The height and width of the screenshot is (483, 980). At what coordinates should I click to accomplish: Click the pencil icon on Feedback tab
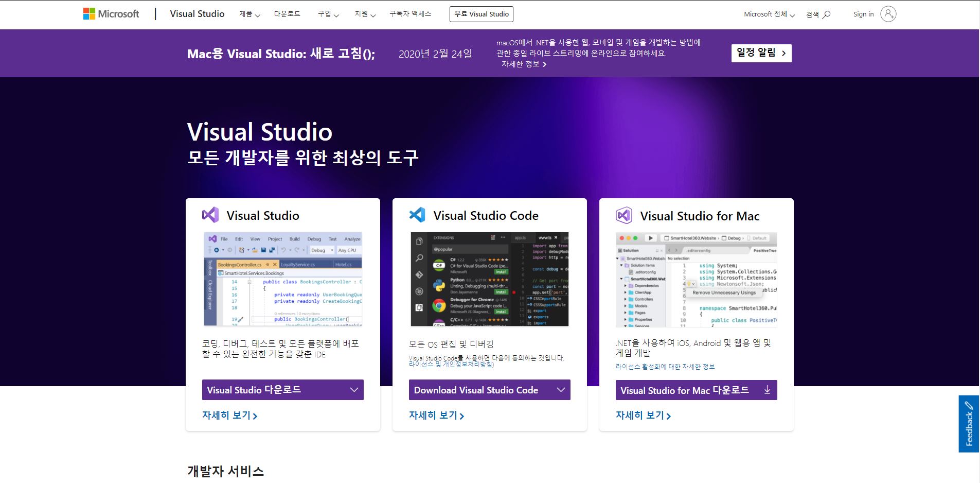pos(969,405)
